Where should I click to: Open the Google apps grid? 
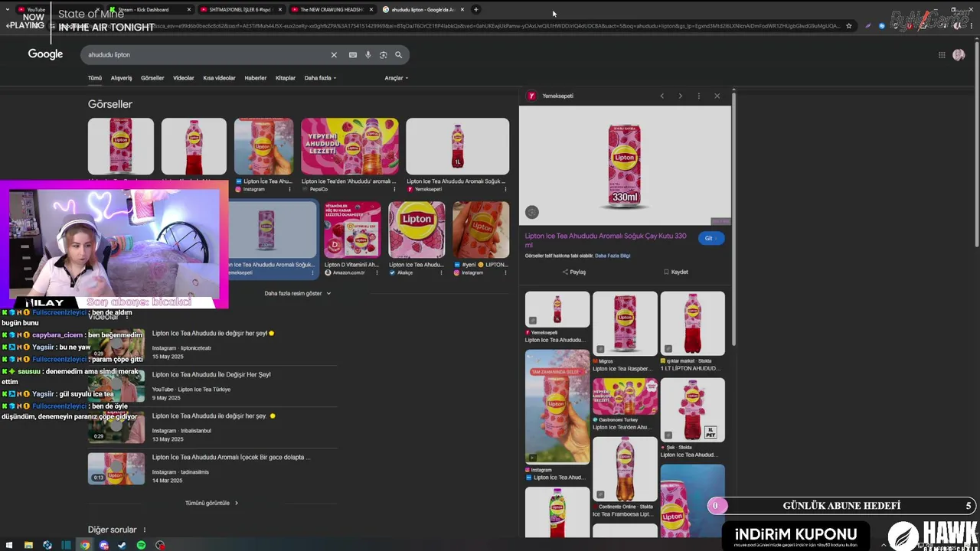[x=942, y=55]
